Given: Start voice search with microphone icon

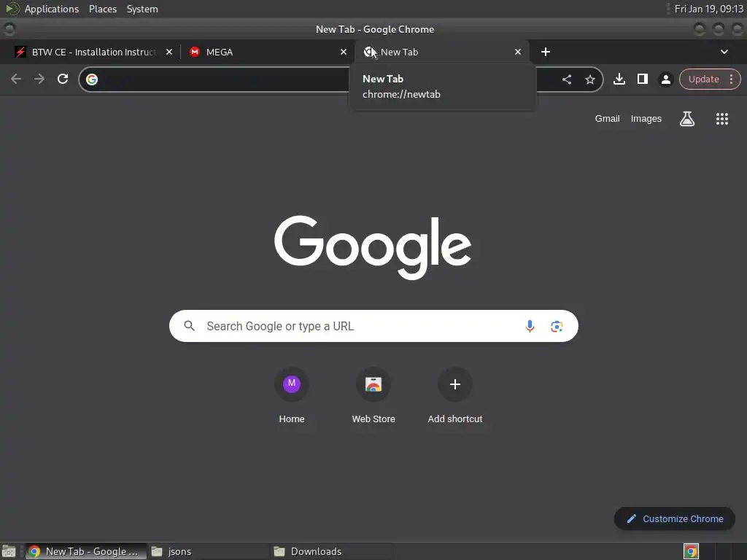Looking at the screenshot, I should coord(530,326).
